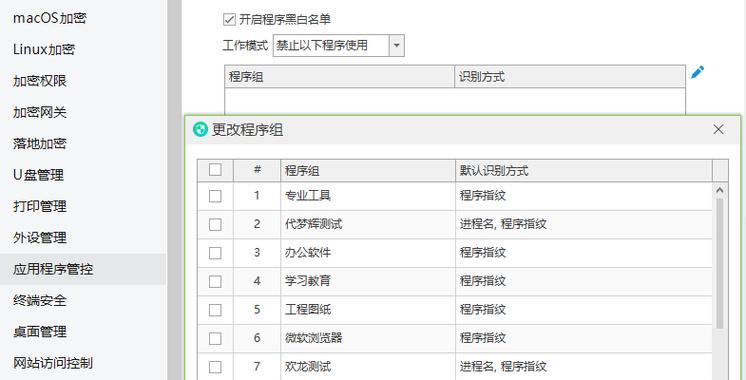Tick the select-all header checkbox
The width and height of the screenshot is (746, 380).
point(215,169)
